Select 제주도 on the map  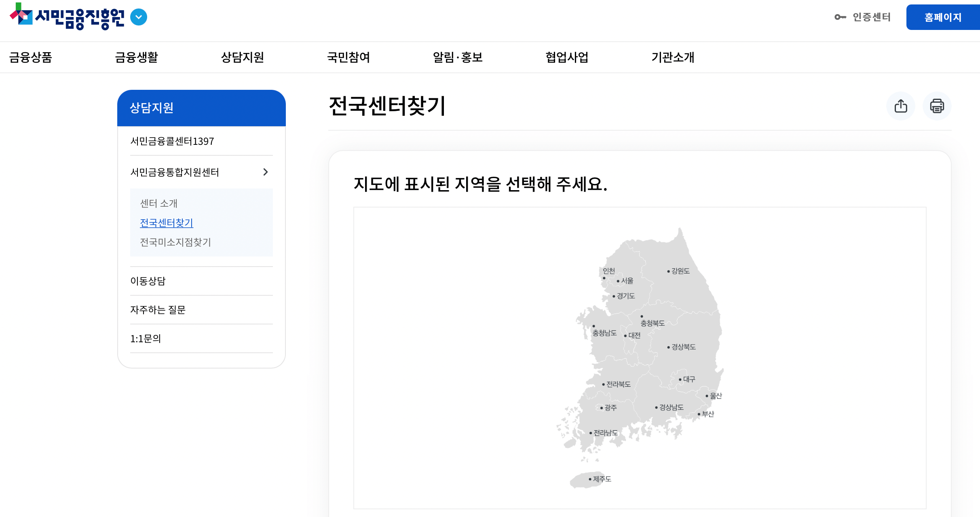pyautogui.click(x=601, y=479)
